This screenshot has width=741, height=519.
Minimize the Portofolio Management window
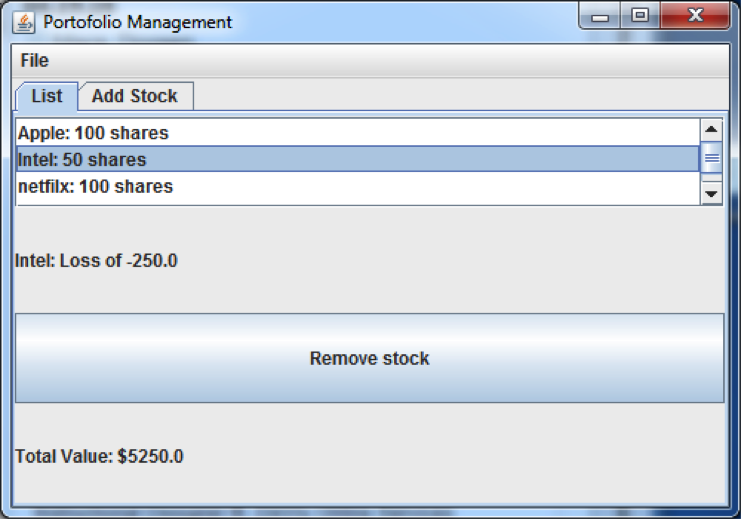[x=600, y=17]
